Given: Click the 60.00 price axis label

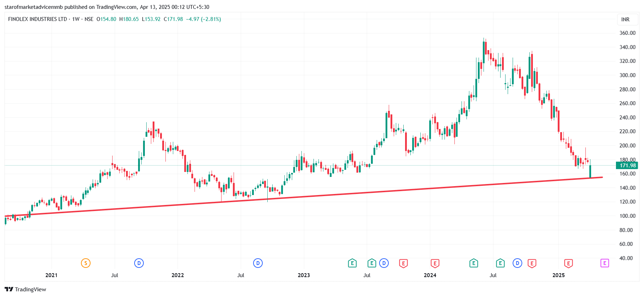Looking at the screenshot, I should pos(626,244).
